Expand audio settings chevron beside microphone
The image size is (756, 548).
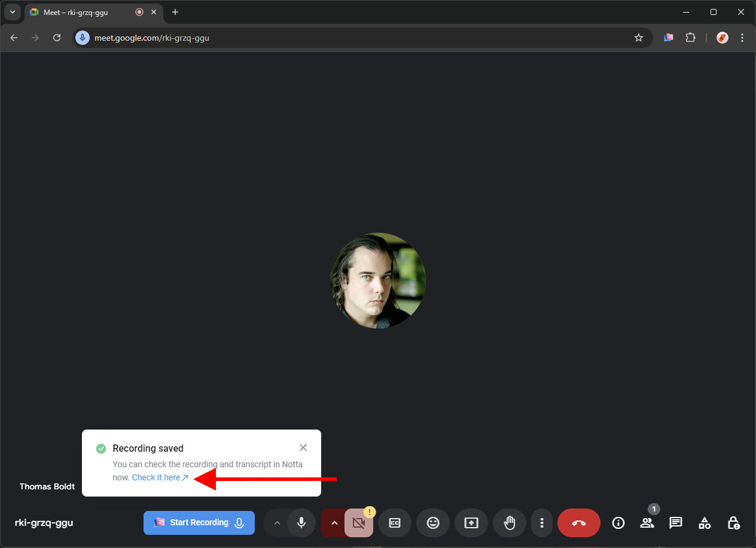(277, 523)
